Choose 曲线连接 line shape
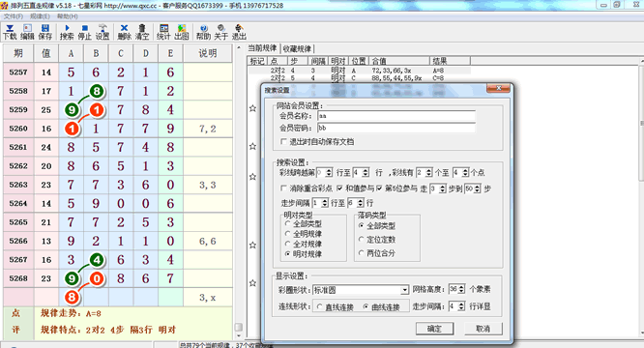644x348 pixels. [366, 307]
